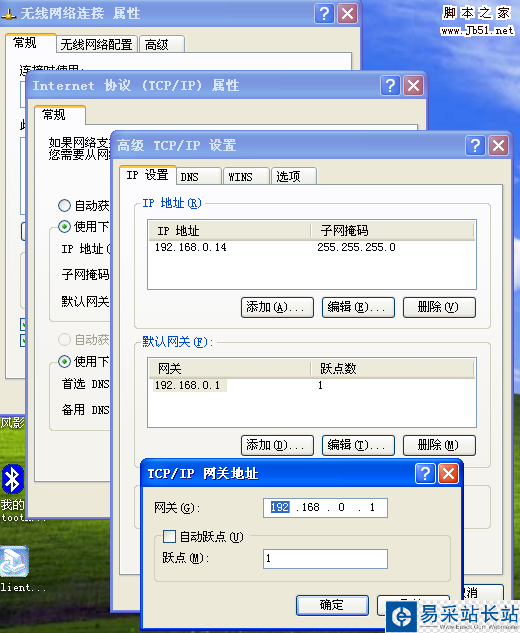Click the 跃点数 column header
Image resolution: width=520 pixels, height=633 pixels.
click(392, 368)
